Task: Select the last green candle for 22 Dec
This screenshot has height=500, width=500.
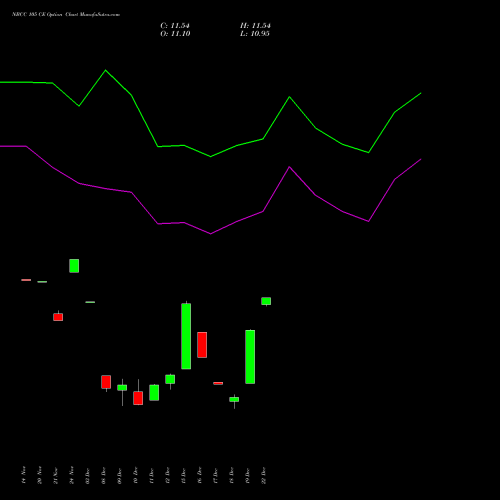Action: (x=266, y=301)
